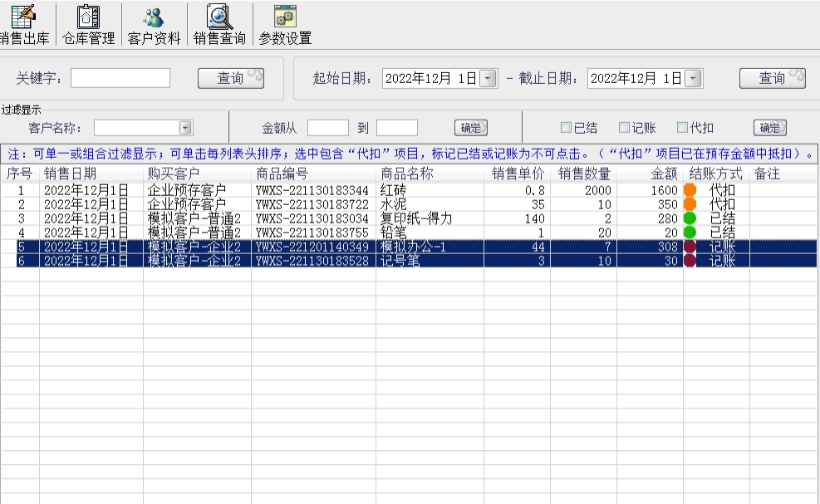Sort by 序号 column header
Viewport: 820px width, 504px height.
coord(20,173)
